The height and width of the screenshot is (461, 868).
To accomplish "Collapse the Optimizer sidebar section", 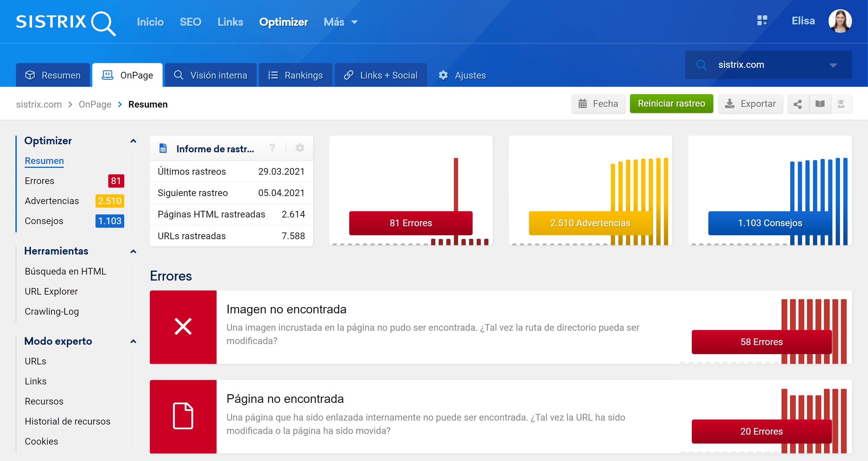I will point(134,141).
